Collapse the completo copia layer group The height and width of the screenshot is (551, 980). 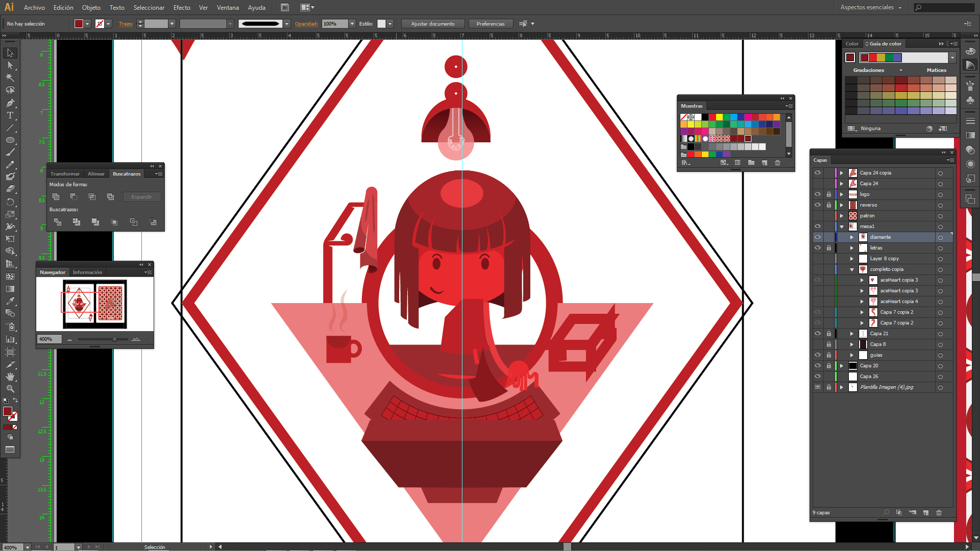[852, 269]
